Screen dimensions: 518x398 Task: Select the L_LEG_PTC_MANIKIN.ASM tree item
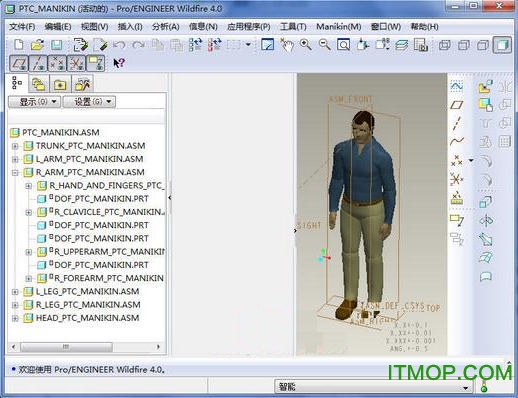[81, 291]
